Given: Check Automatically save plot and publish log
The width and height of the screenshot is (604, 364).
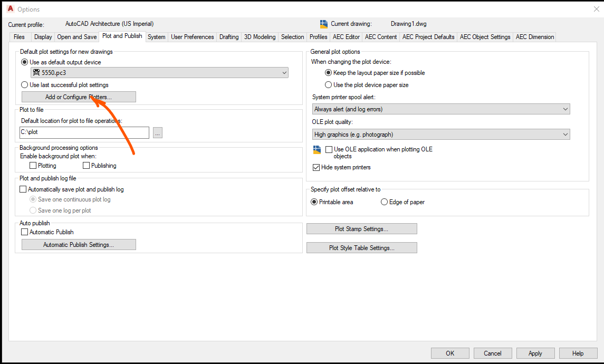Looking at the screenshot, I should click(x=23, y=189).
